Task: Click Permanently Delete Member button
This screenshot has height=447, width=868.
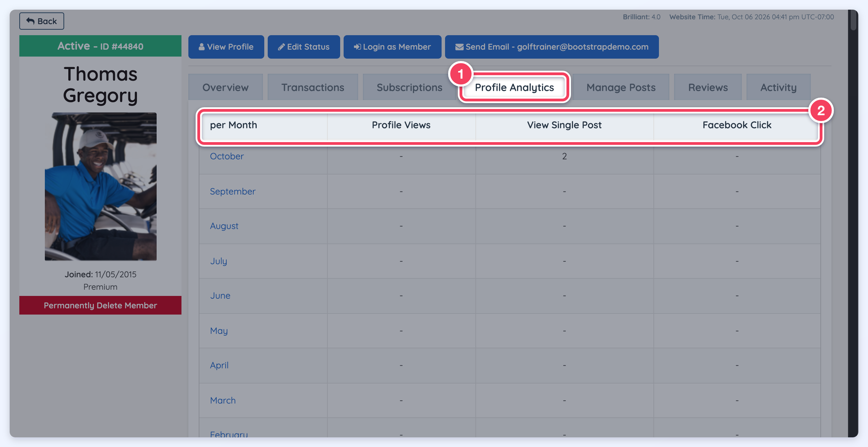Action: coord(100,305)
